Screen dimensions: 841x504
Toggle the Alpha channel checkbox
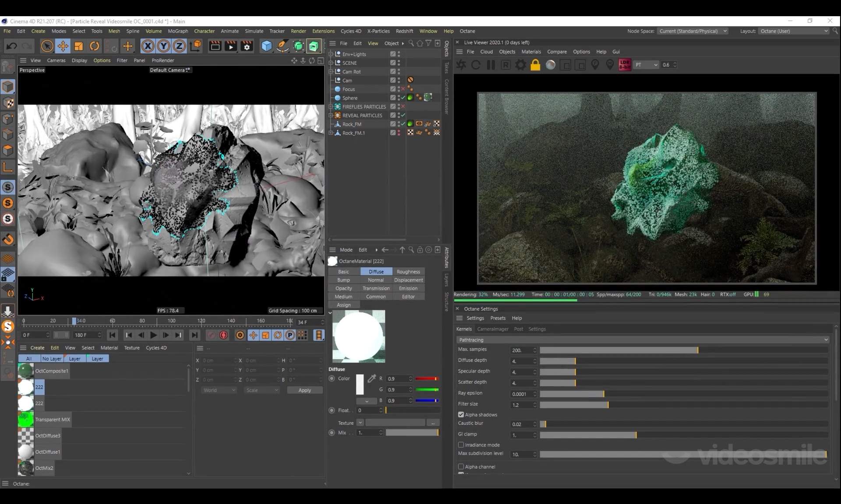pyautogui.click(x=461, y=466)
